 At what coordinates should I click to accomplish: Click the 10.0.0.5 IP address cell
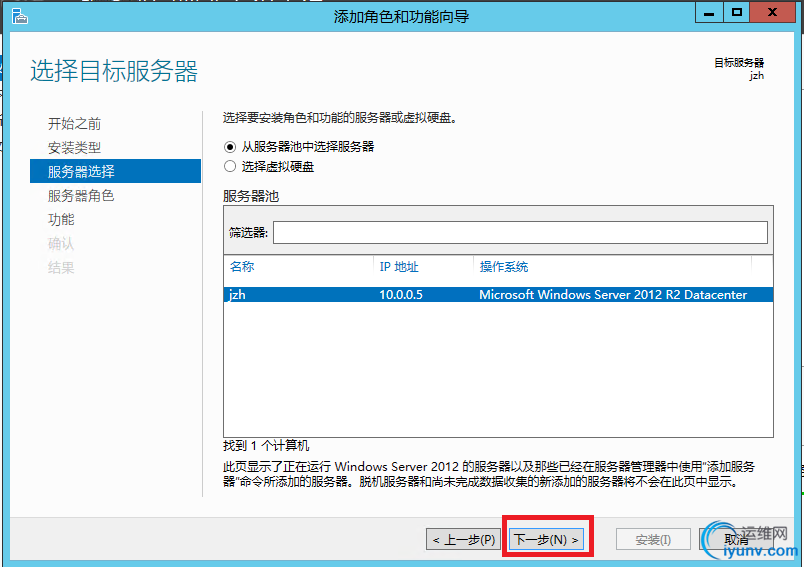(401, 295)
